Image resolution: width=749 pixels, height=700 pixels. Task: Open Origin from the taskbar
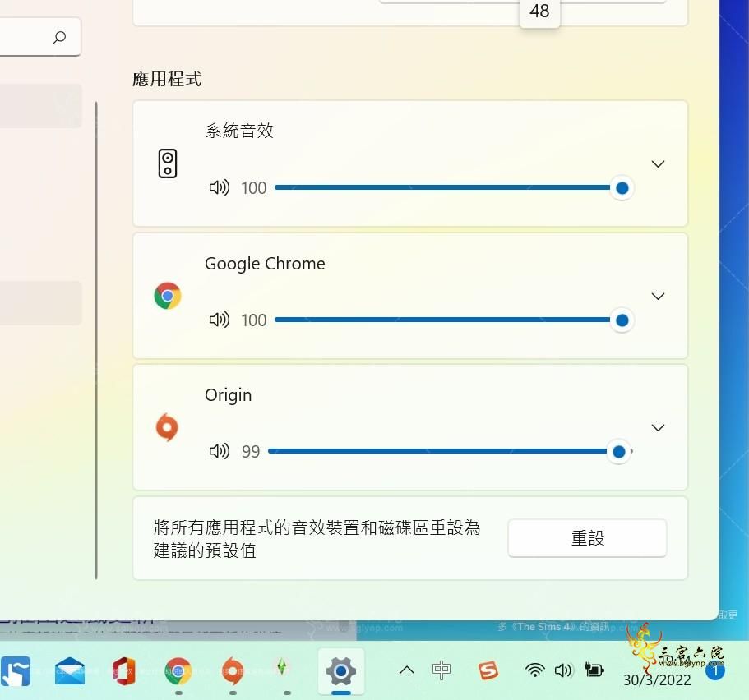pyautogui.click(x=233, y=671)
